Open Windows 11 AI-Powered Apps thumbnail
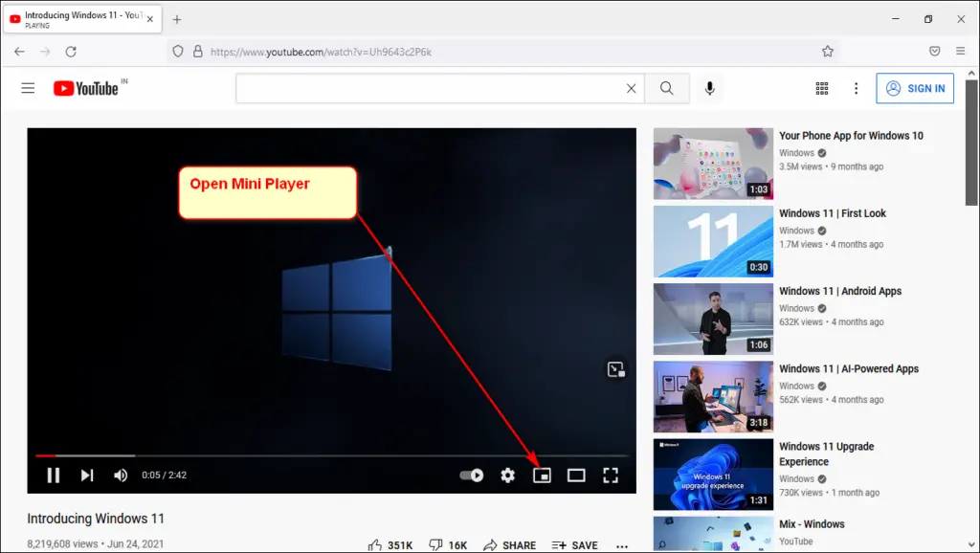The height and width of the screenshot is (553, 980). tap(713, 397)
